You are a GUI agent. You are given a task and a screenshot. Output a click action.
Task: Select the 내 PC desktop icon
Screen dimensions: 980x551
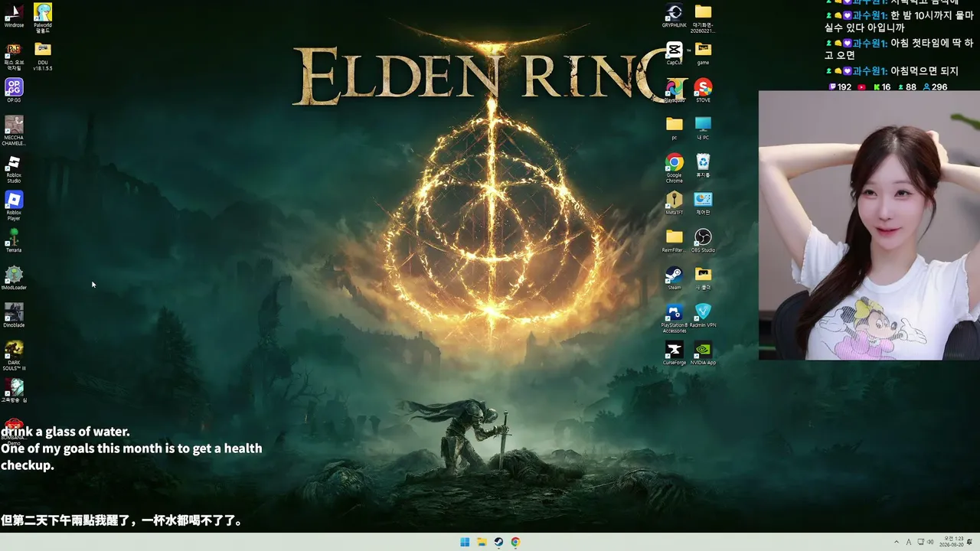pos(703,128)
